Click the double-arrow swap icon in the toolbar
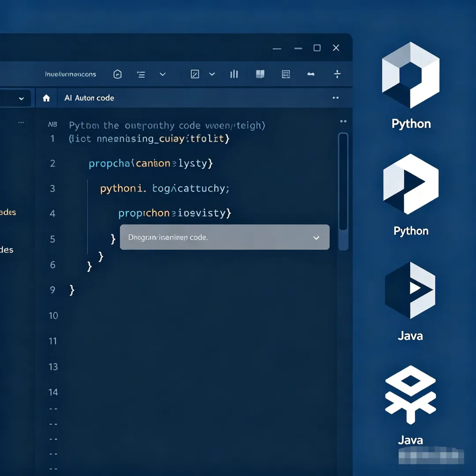The width and height of the screenshot is (476, 476). click(x=311, y=74)
